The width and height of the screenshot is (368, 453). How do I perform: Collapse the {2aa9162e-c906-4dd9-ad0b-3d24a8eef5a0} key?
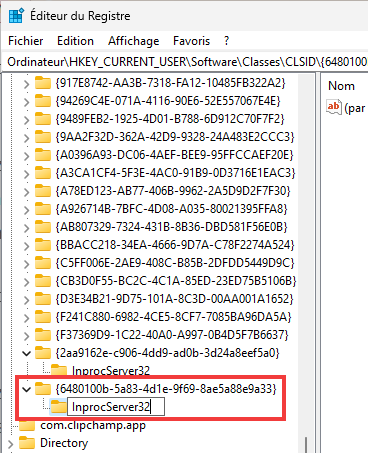pos(26,353)
